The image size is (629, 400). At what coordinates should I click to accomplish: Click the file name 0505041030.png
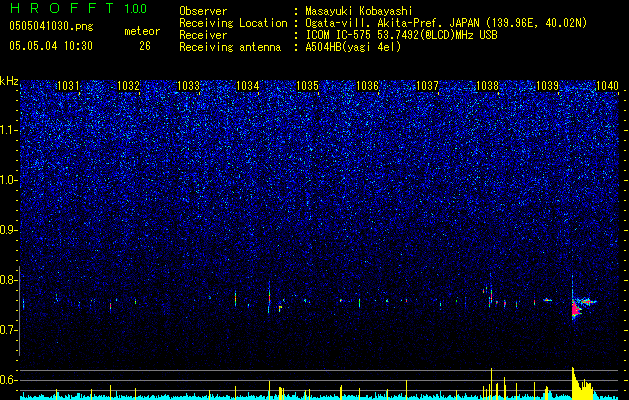point(51,27)
